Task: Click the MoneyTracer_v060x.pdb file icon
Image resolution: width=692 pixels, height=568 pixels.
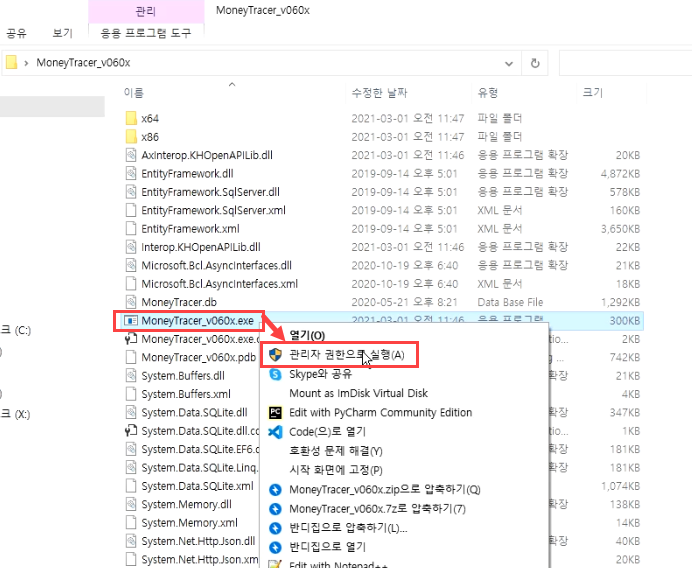Action: (x=131, y=357)
